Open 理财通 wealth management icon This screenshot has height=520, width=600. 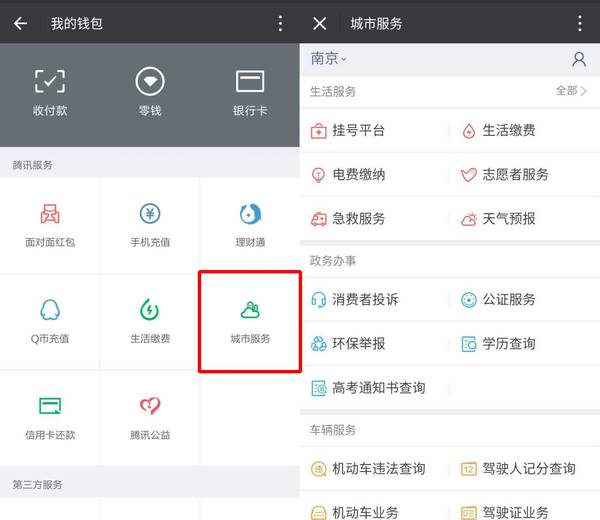tap(250, 214)
